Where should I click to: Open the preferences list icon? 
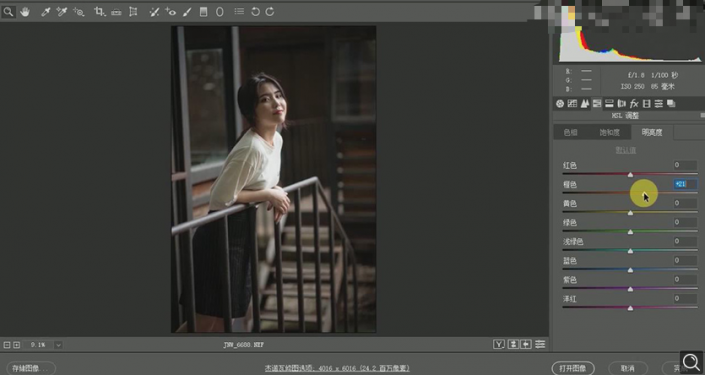pos(239,12)
